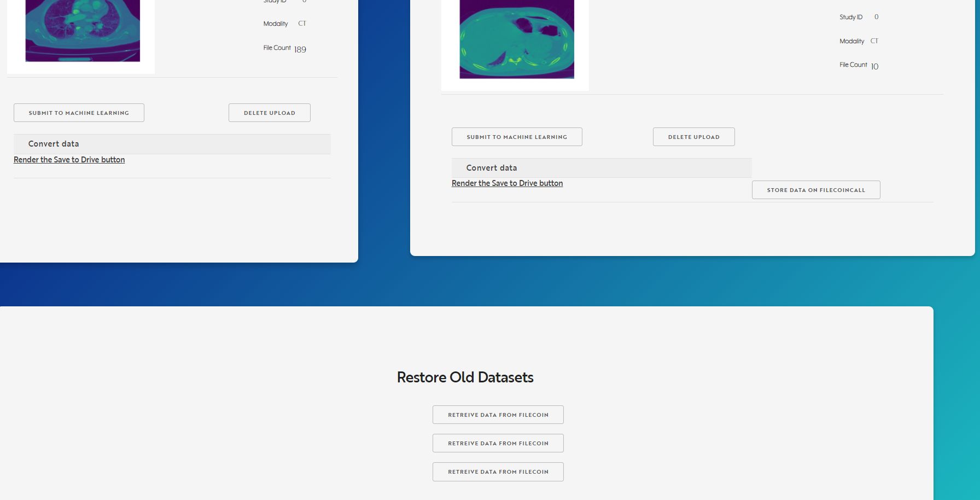Click Delete Upload in the 10-file card
980x500 pixels.
[x=694, y=137]
